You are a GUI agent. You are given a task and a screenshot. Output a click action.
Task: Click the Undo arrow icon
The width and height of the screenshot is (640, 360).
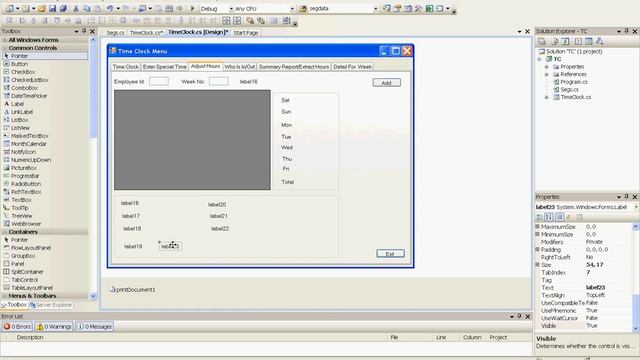(110, 8)
